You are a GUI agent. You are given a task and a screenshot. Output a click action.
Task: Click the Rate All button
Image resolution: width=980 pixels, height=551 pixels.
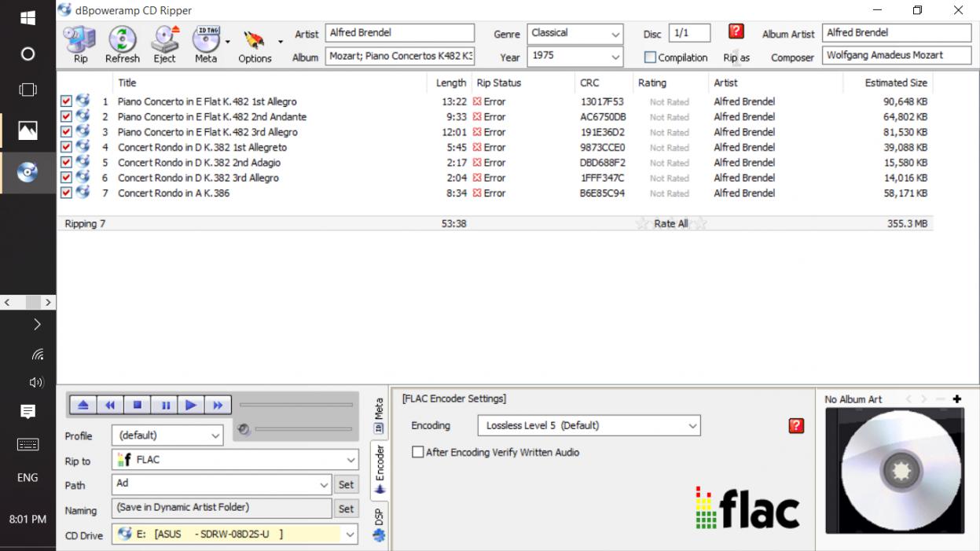coord(670,224)
